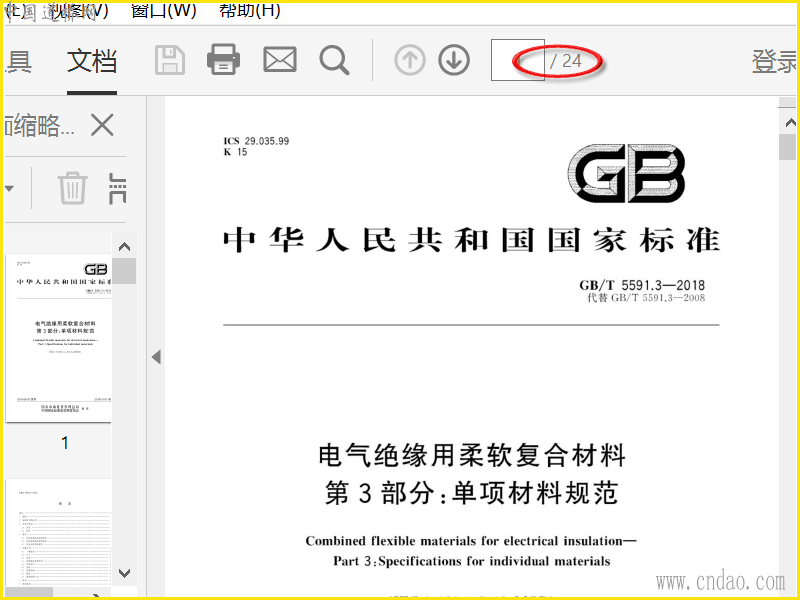Select the second page thumbnail
800x600 pixels.
[59, 532]
